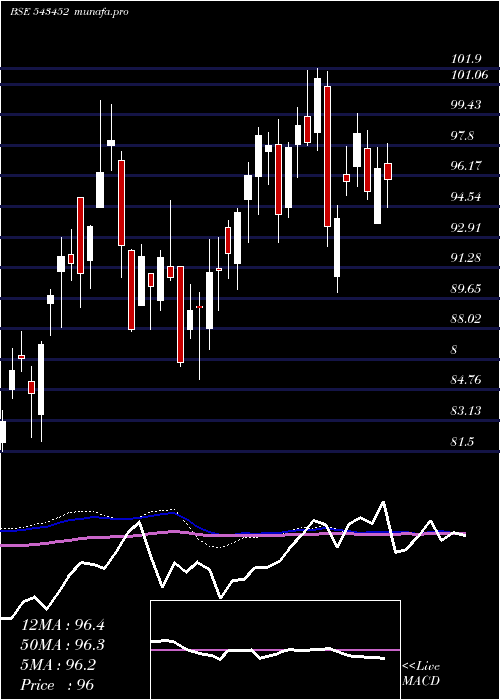This screenshot has height=700, width=500.
Task: Select the 81.5 price level label
Action: tap(463, 441)
